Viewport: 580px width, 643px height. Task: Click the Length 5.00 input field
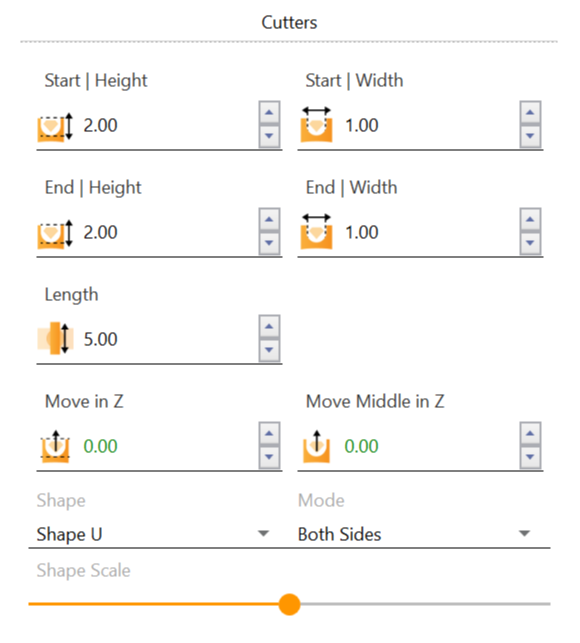pyautogui.click(x=168, y=339)
